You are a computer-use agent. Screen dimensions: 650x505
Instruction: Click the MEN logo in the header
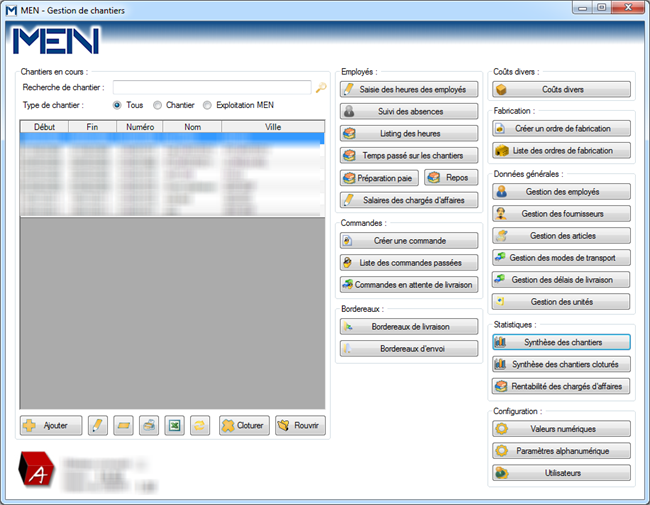(56, 41)
